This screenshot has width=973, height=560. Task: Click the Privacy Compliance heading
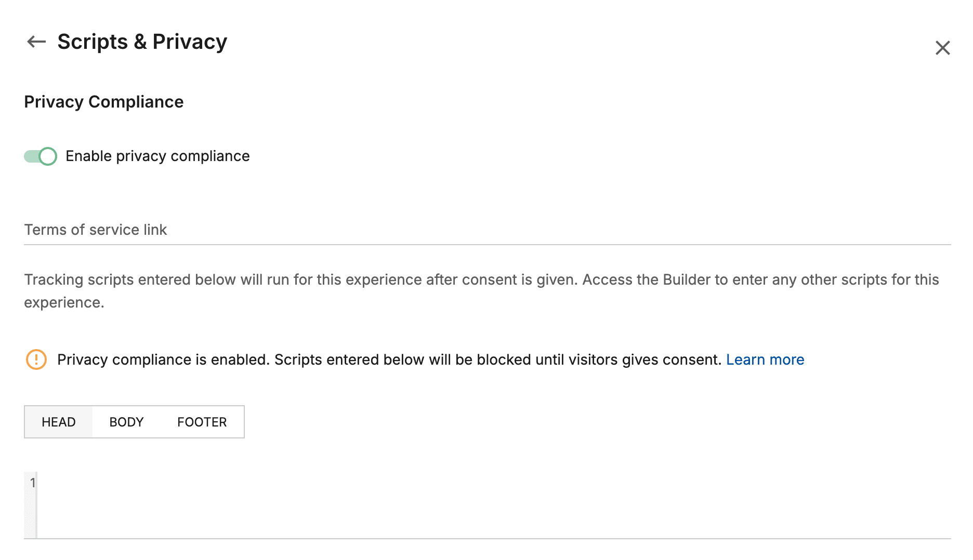[103, 102]
